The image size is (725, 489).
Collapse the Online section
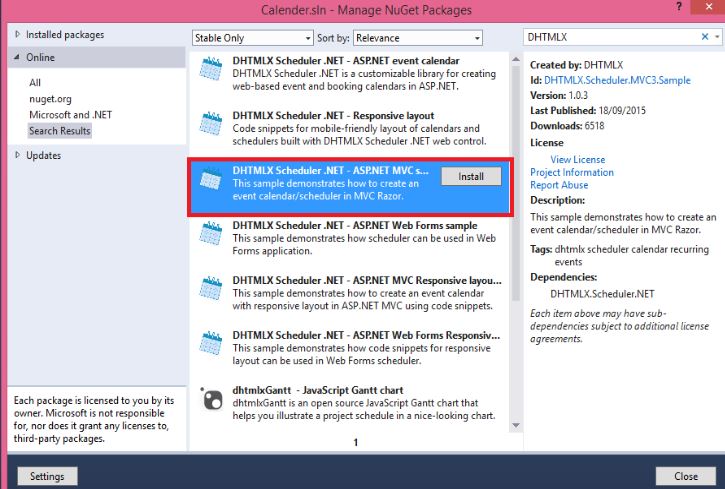(x=17, y=57)
